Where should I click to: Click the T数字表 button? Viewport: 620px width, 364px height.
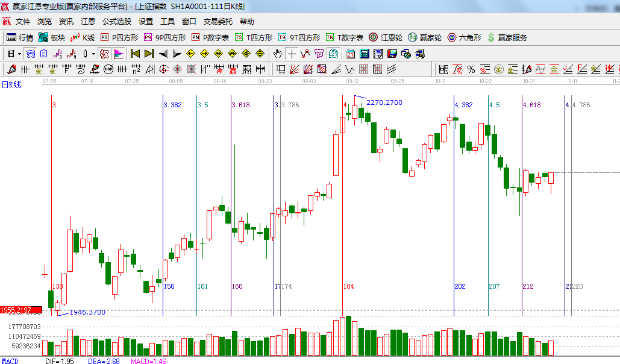(345, 37)
